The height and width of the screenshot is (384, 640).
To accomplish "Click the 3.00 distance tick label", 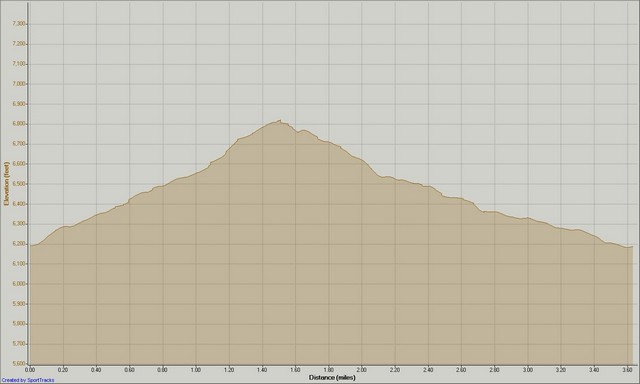I will coord(528,370).
